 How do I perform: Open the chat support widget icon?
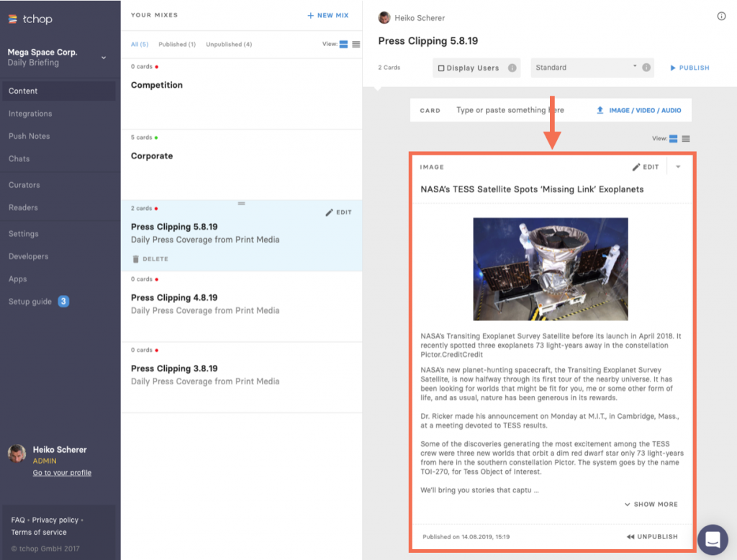point(713,539)
